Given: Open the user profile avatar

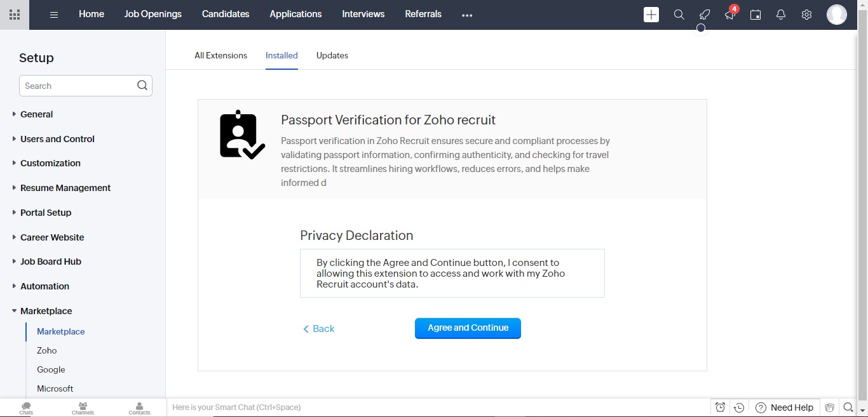Looking at the screenshot, I should 837,15.
